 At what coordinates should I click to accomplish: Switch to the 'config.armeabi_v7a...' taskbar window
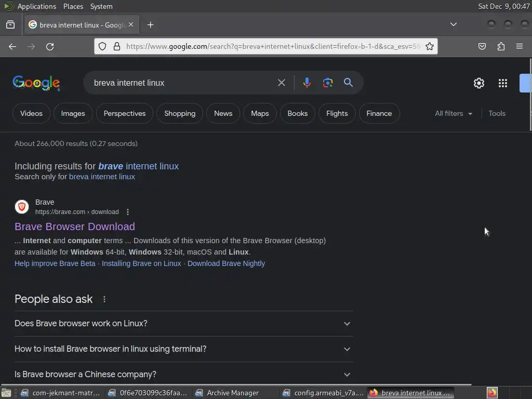(323, 393)
